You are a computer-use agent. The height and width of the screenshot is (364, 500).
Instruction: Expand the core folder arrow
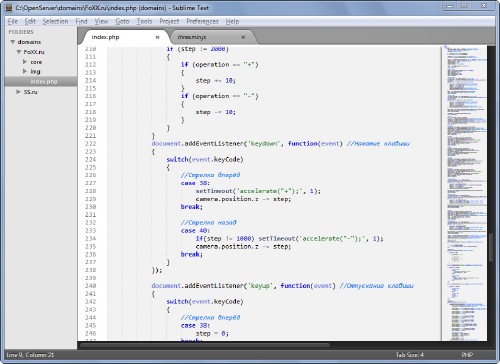pyautogui.click(x=25, y=62)
